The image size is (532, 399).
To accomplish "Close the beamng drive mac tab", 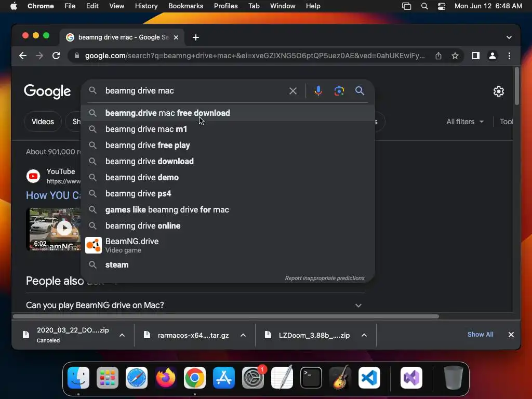I will tap(176, 37).
